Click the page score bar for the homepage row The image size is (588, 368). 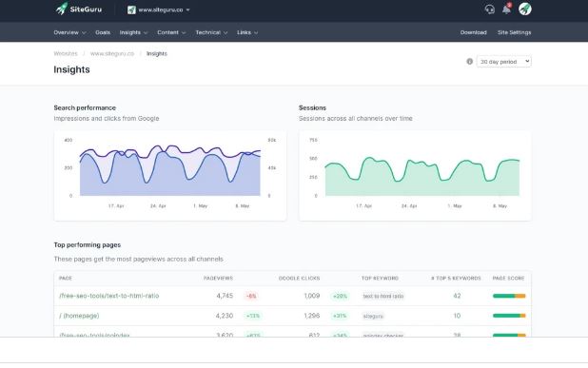509,316
